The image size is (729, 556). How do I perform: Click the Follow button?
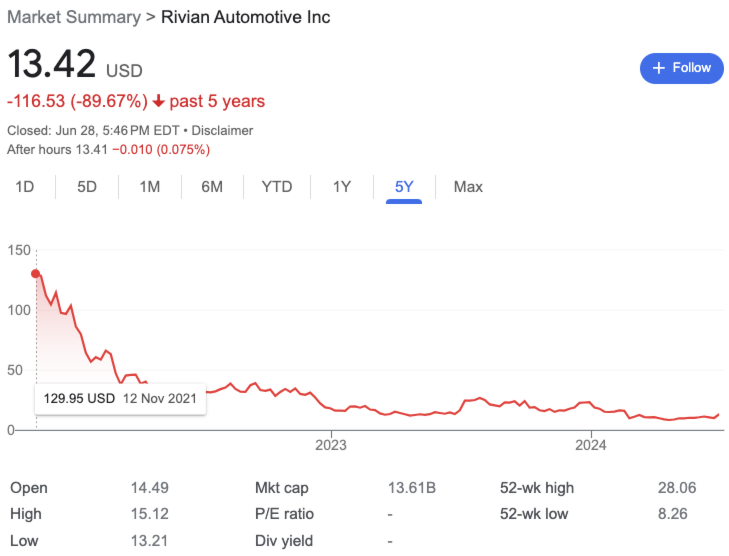(x=681, y=68)
